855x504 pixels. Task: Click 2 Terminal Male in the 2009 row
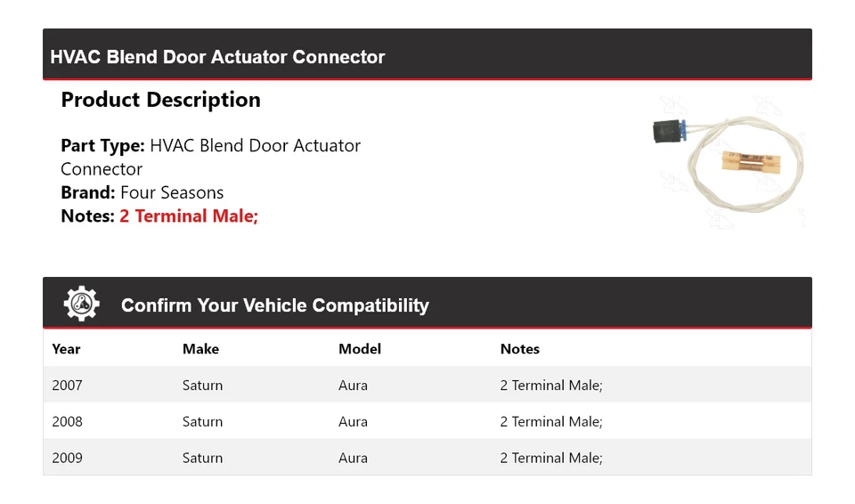(551, 459)
